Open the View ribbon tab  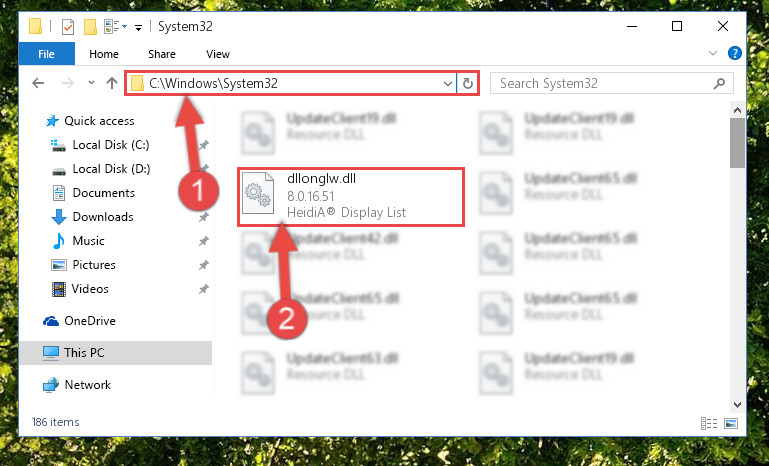218,54
